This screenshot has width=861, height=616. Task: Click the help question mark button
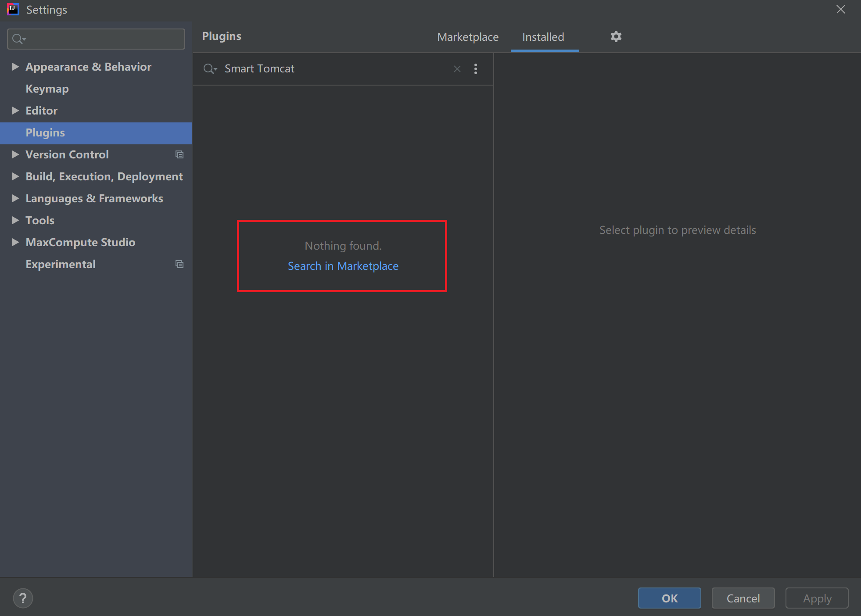click(23, 598)
